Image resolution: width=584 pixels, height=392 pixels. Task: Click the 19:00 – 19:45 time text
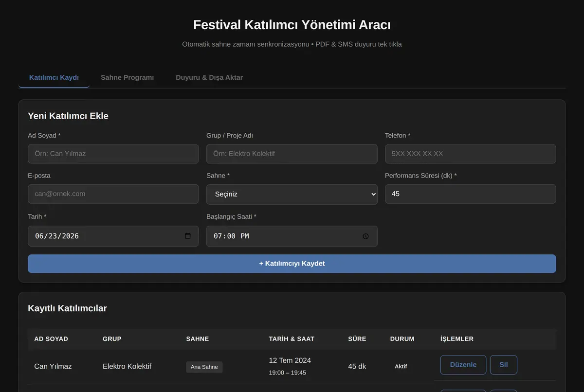point(288,373)
